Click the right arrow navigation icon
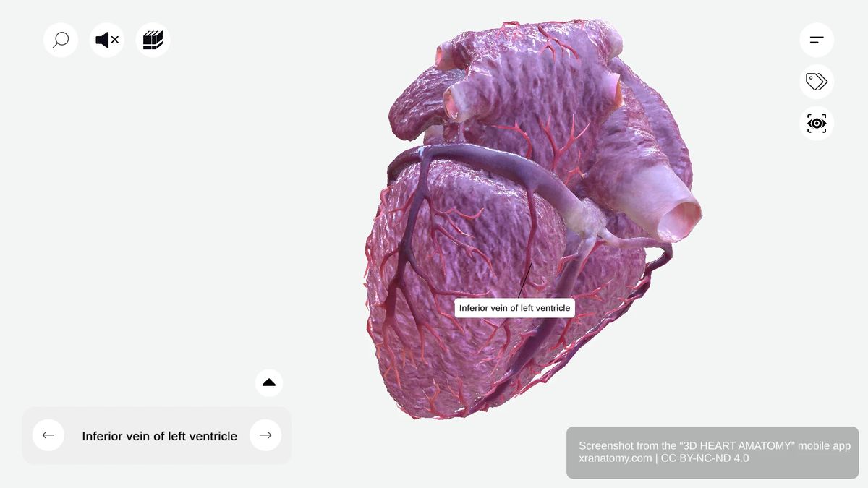 (265, 435)
